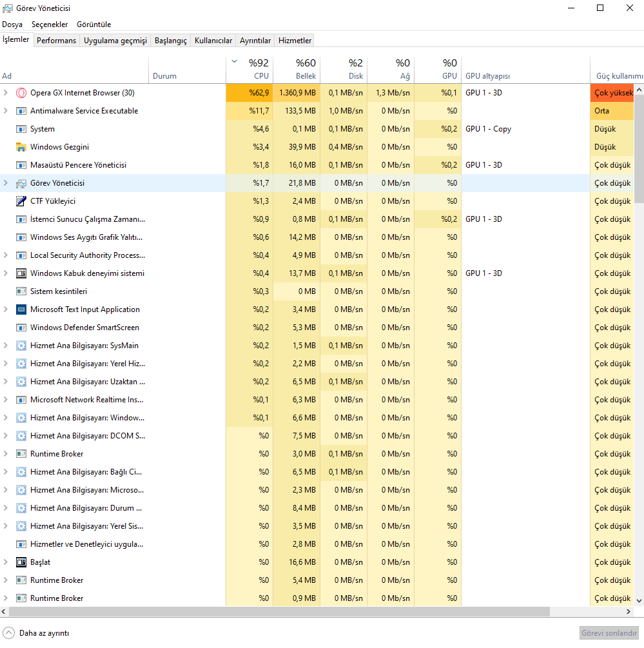Sort by the Ad column header
This screenshot has height=648, width=644.
(x=74, y=70)
